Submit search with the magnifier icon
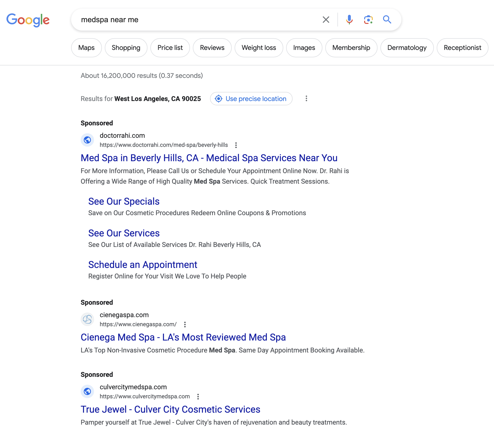This screenshot has width=494, height=448. pos(387,19)
